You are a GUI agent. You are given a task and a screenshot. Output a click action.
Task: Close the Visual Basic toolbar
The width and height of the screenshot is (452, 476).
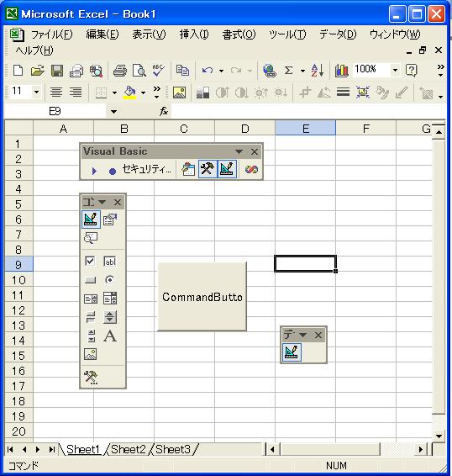(x=255, y=151)
